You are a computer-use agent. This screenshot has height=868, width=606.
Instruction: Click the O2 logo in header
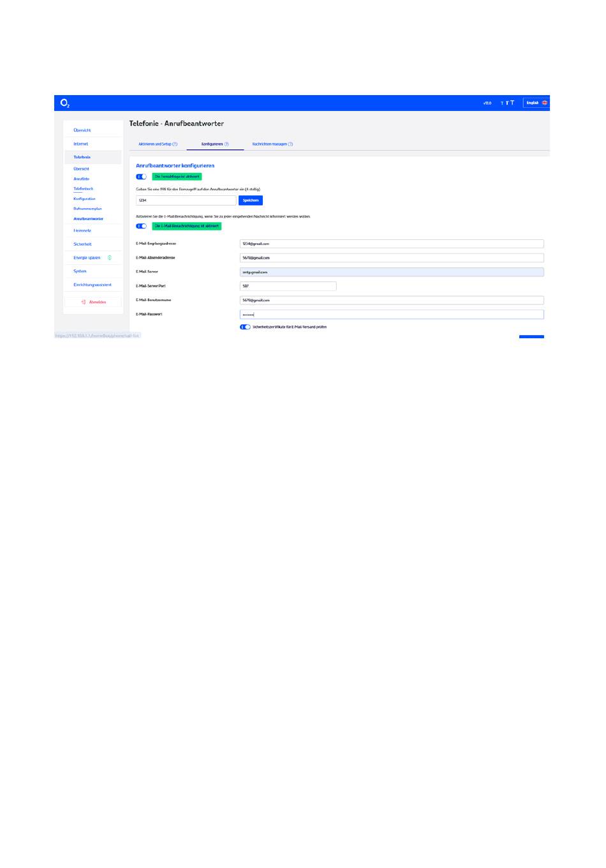[64, 103]
